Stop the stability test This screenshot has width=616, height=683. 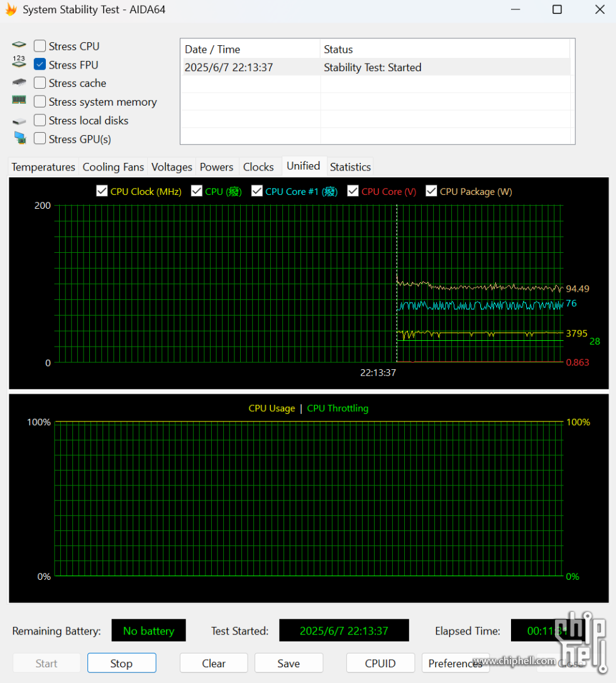click(121, 663)
